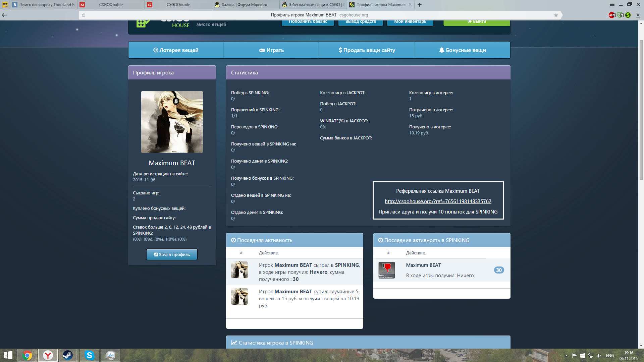The width and height of the screenshot is (644, 362).
Task: Click the Ставок больше 2, 6, 12, 24, 48 рублей label
Action: 172,230
